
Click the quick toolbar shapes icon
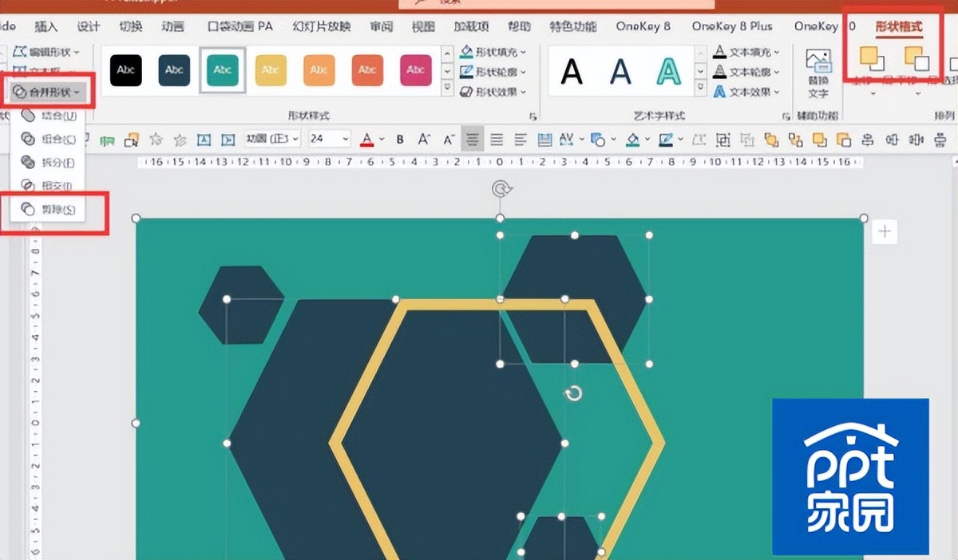tap(598, 140)
